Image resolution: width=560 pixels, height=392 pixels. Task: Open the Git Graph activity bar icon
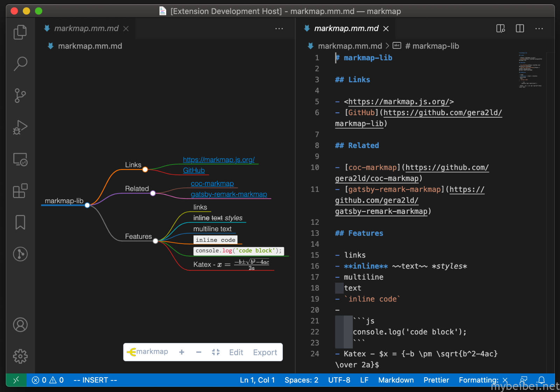[x=20, y=254]
